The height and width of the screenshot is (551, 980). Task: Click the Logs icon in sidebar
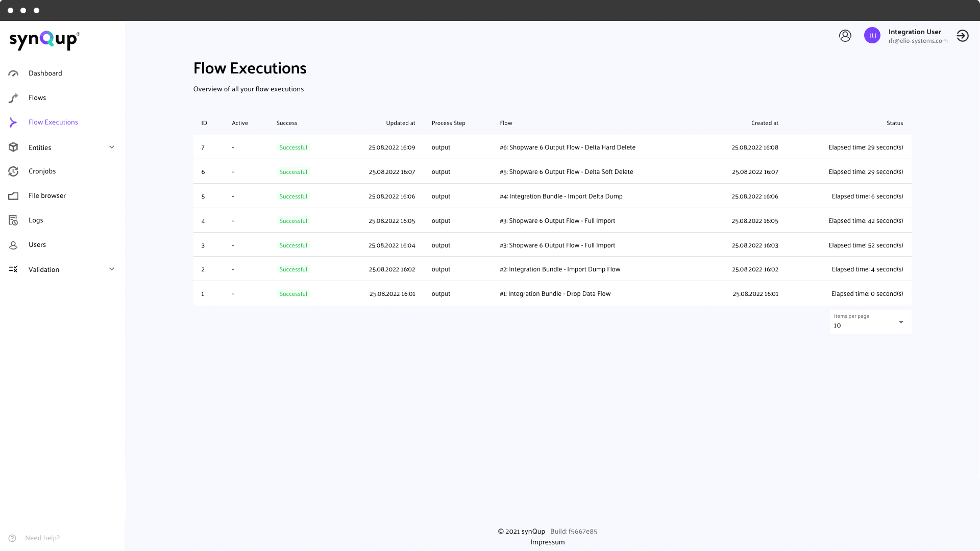(13, 220)
